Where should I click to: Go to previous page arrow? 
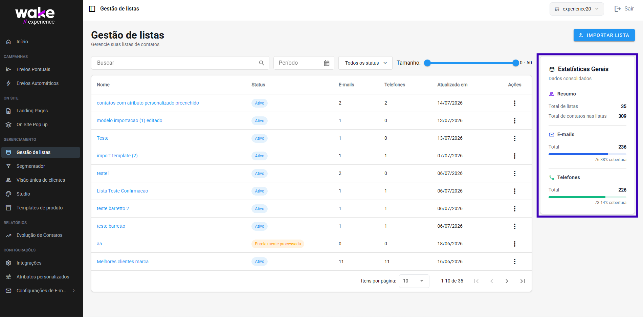(x=492, y=281)
